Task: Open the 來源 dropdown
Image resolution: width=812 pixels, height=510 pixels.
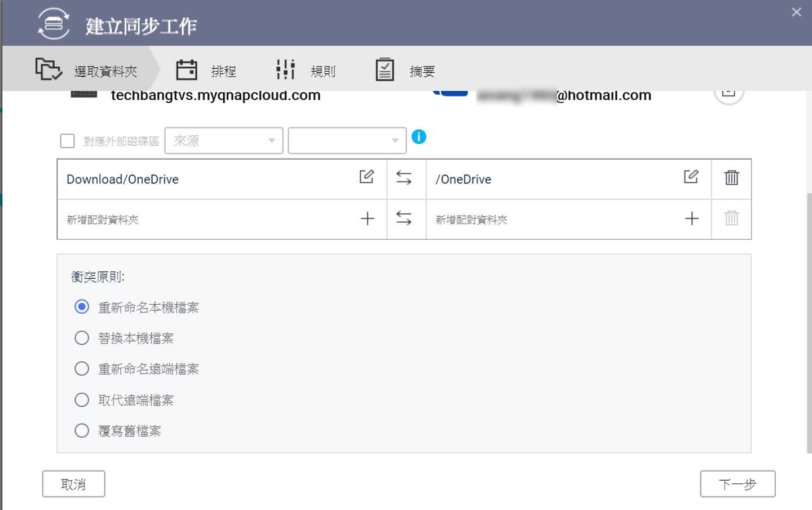Action: click(224, 140)
